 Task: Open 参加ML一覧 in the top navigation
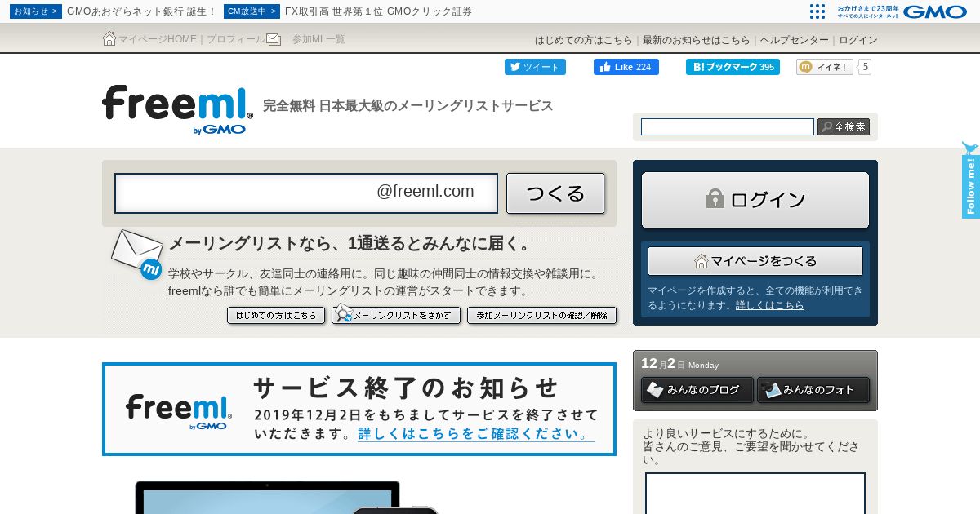click(318, 39)
